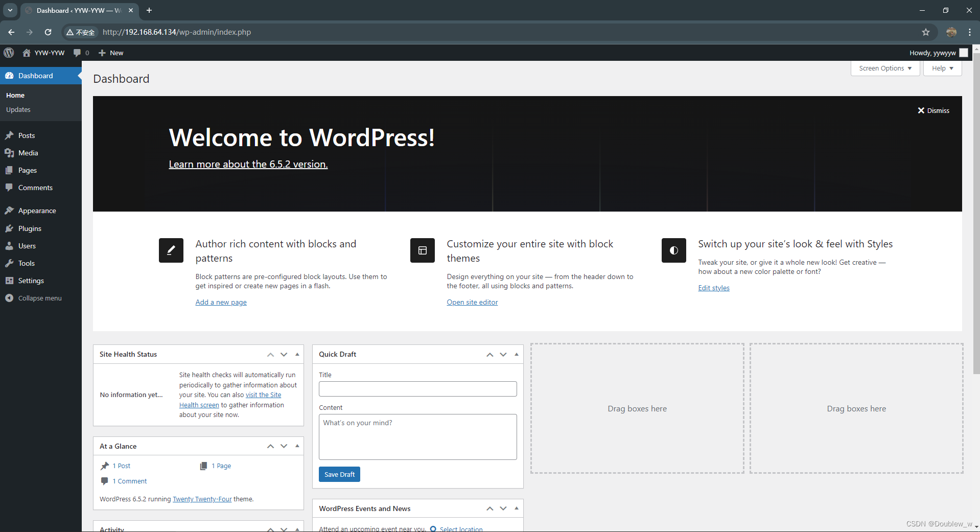This screenshot has height=532, width=980.
Task: Open the Media library icon
Action: pos(10,153)
